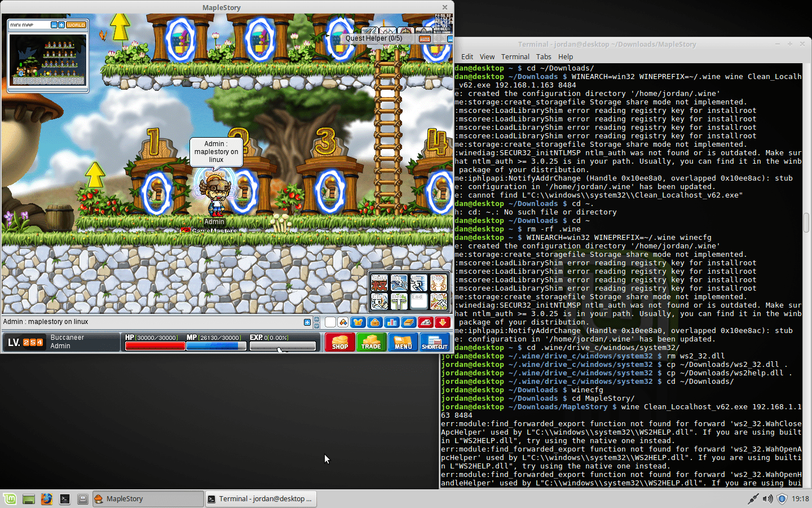This screenshot has width=812, height=508.
Task: Click the network tray icon
Action: (x=753, y=499)
